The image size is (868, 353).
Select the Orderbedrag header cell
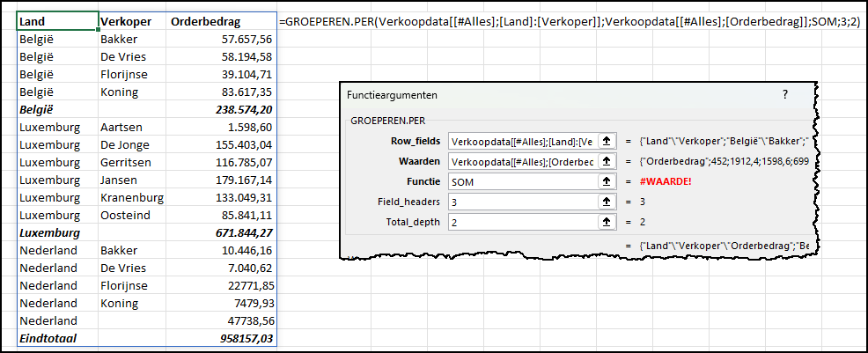pyautogui.click(x=222, y=22)
